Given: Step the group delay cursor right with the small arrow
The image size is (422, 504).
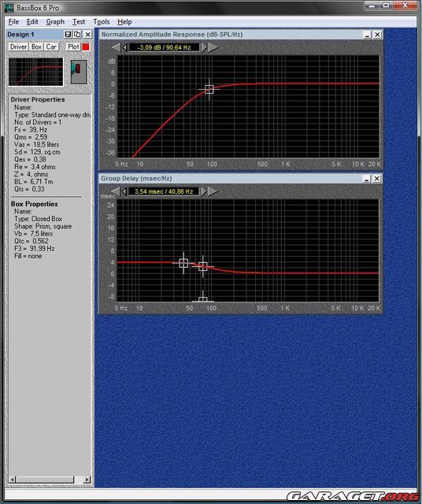Looking at the screenshot, I should (x=203, y=191).
